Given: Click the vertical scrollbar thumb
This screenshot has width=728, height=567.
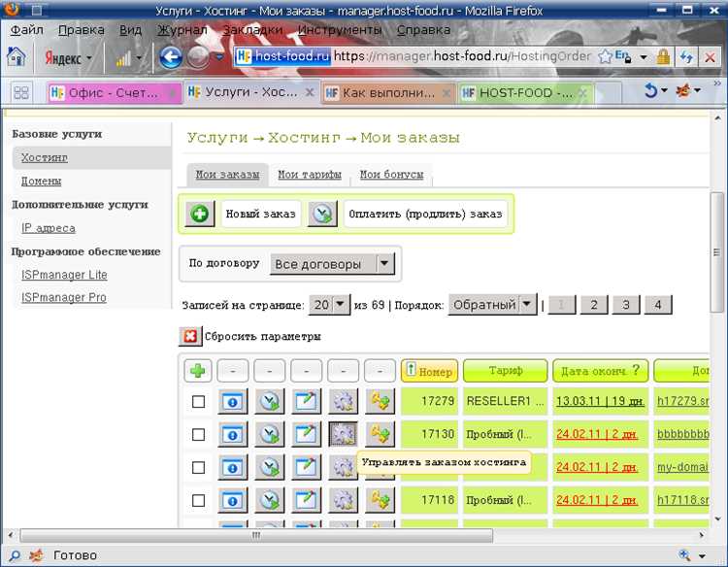Looking at the screenshot, I should [717, 252].
